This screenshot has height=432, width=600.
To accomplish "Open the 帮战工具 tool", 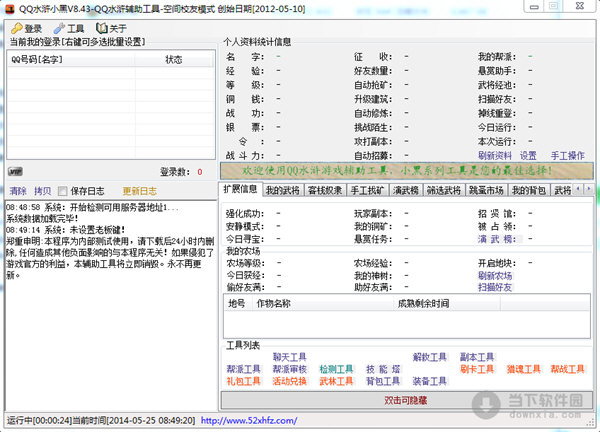I will pyautogui.click(x=567, y=369).
